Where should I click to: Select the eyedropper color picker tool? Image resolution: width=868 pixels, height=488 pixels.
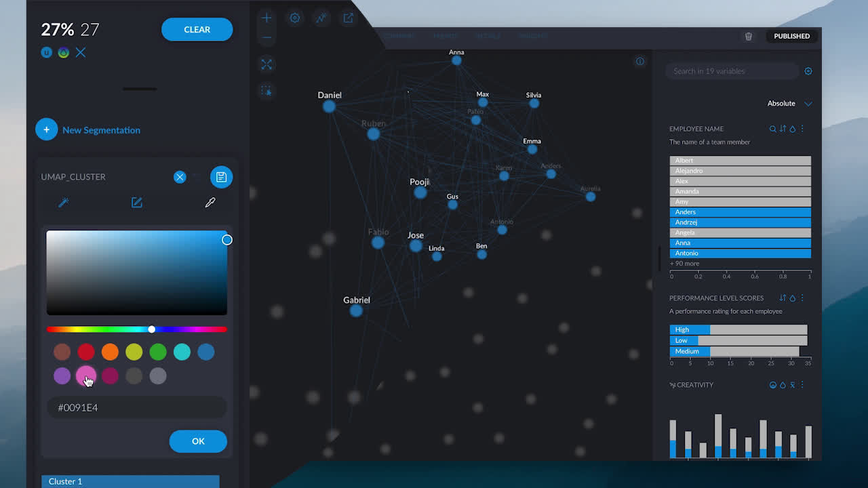tap(210, 203)
